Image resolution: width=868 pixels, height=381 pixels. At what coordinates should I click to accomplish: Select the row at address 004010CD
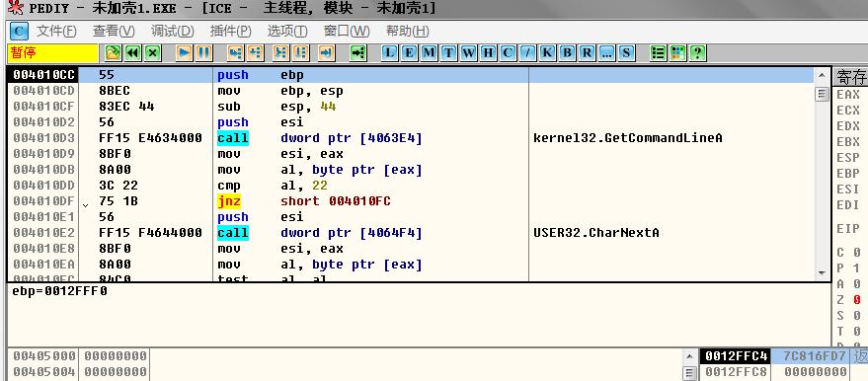[x=411, y=91]
